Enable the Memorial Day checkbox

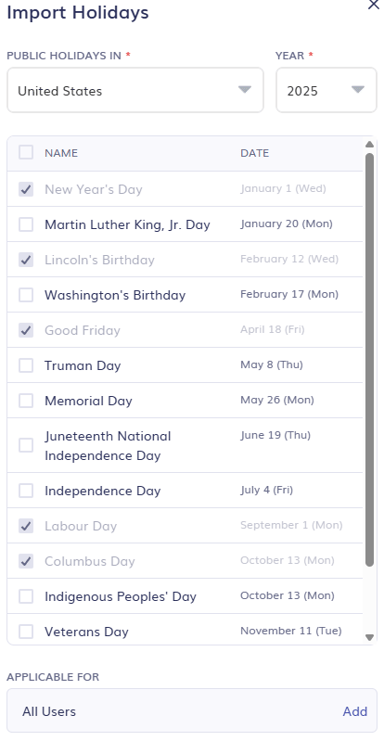tap(26, 401)
